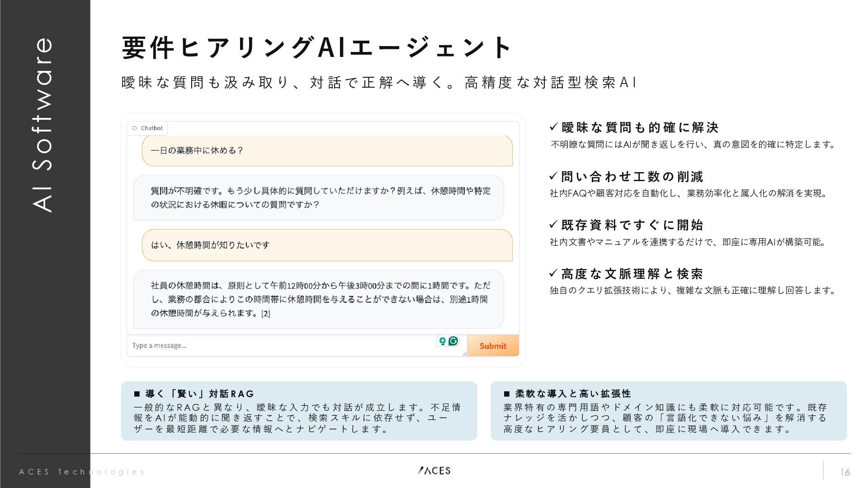Click the Grammarly G icon in message box

453,341
